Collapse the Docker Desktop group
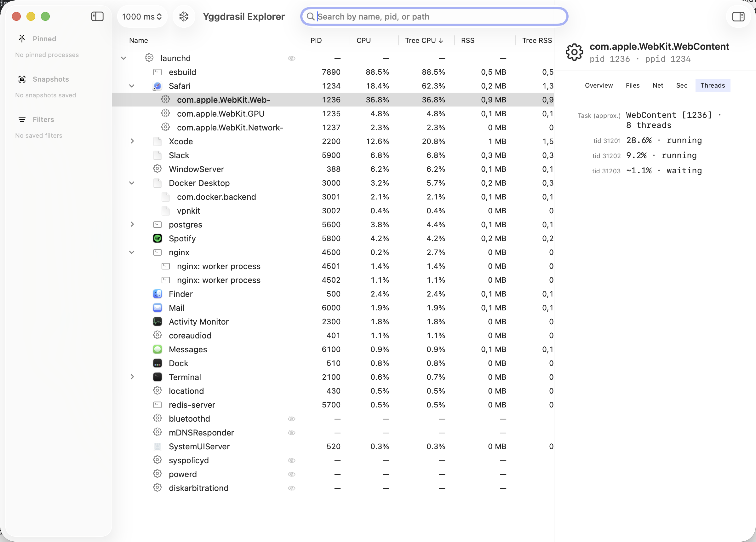The width and height of the screenshot is (756, 542). 132,183
